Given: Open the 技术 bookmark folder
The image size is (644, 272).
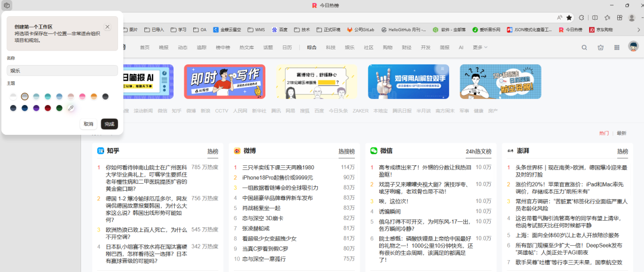Looking at the screenshot, I should pos(302,30).
